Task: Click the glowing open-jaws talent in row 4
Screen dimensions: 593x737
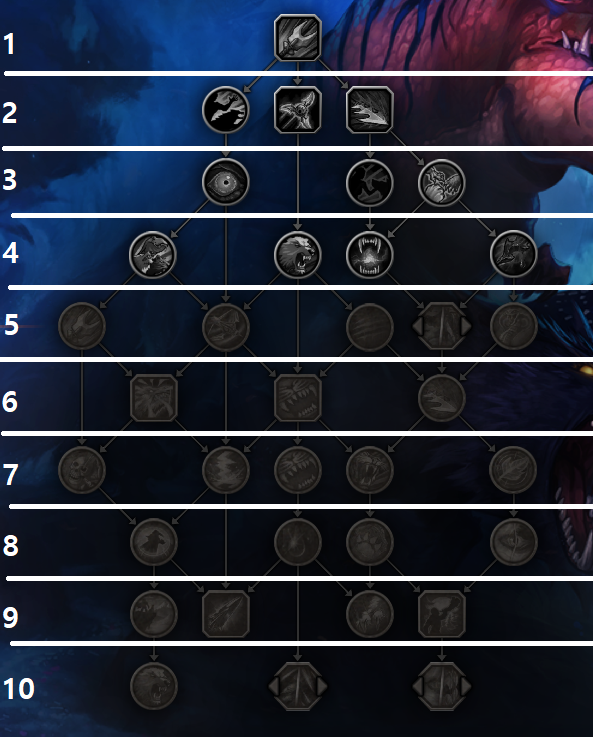Action: point(370,254)
